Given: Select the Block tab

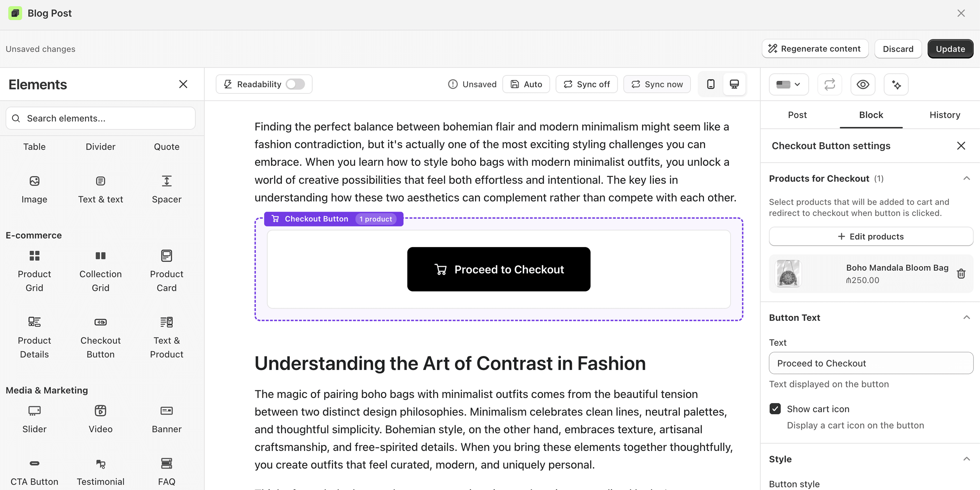Looking at the screenshot, I should 871,115.
